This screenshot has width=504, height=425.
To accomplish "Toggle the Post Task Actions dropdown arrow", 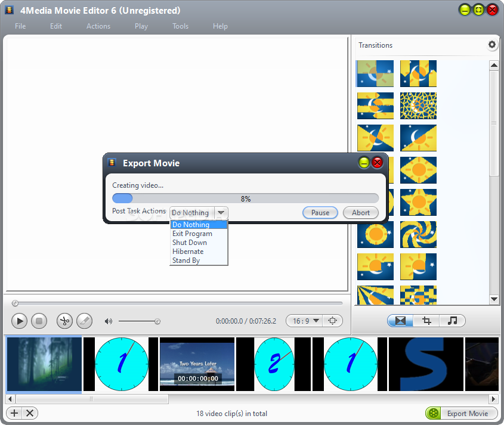I will pos(221,213).
